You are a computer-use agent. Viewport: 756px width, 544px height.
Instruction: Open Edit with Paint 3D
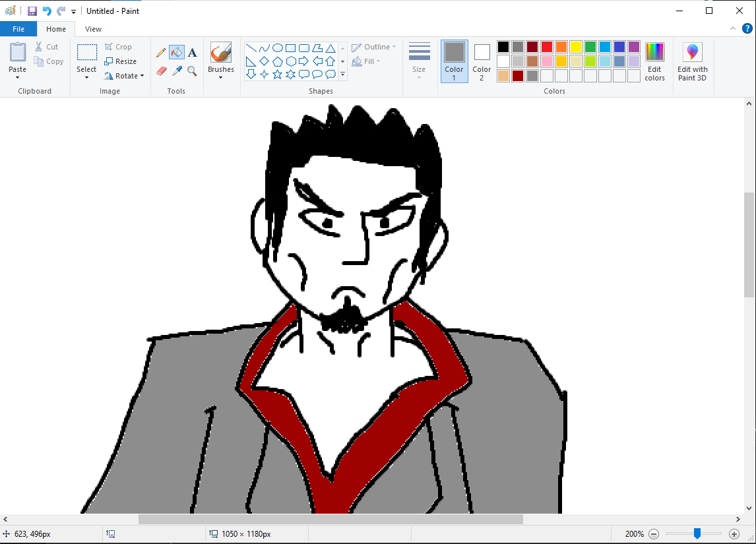point(693,61)
